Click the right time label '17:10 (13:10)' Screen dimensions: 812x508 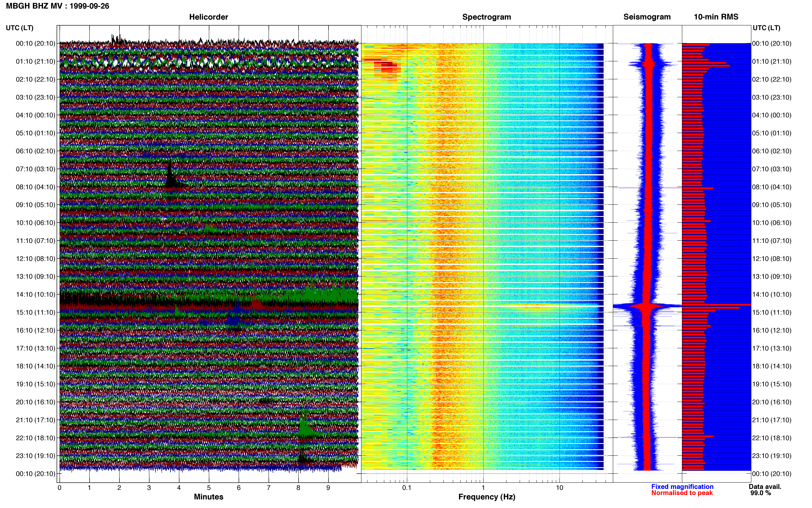click(x=772, y=348)
